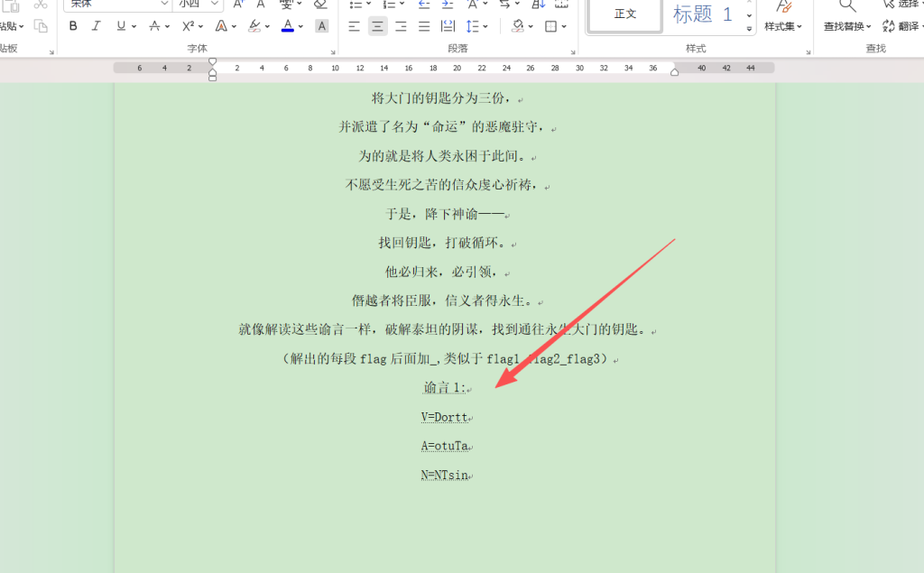
Task: Align paragraph to the left
Action: pos(354,26)
